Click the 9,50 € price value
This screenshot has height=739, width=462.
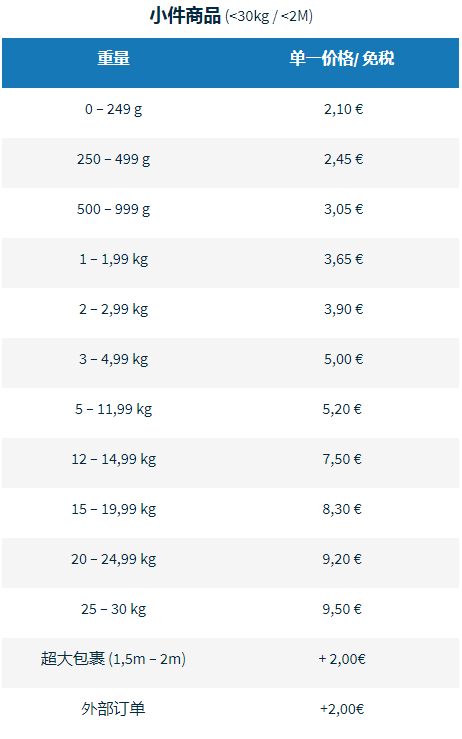coord(342,609)
